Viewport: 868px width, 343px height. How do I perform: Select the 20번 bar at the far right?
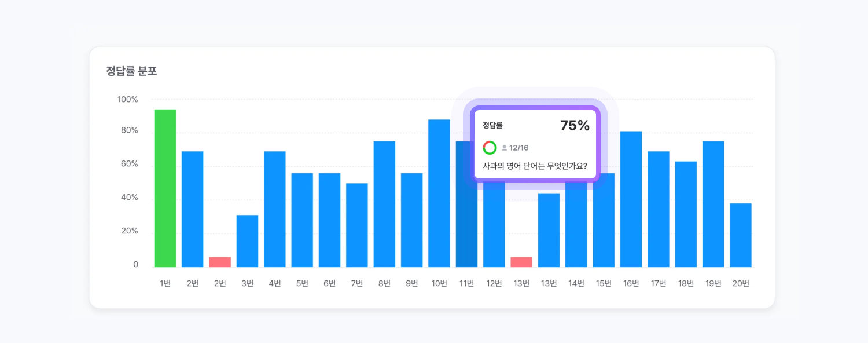[741, 235]
